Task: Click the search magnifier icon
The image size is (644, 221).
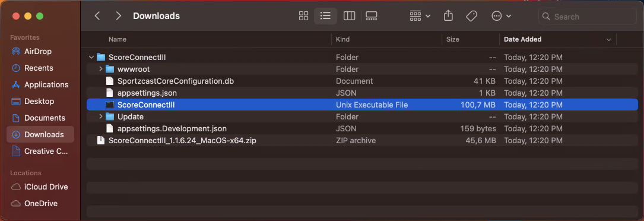Action: click(546, 17)
